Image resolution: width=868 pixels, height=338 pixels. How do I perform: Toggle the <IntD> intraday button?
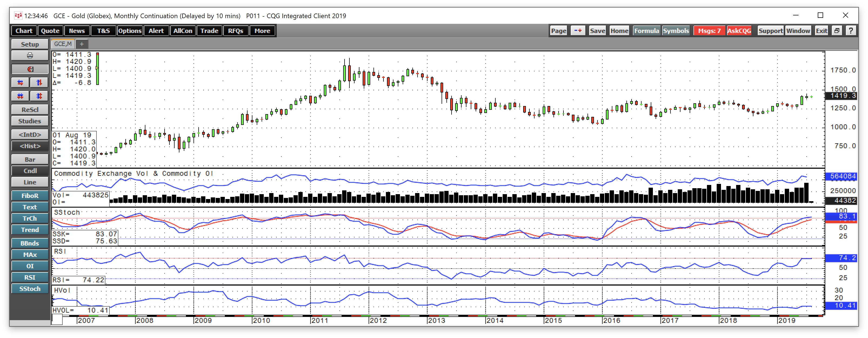30,135
